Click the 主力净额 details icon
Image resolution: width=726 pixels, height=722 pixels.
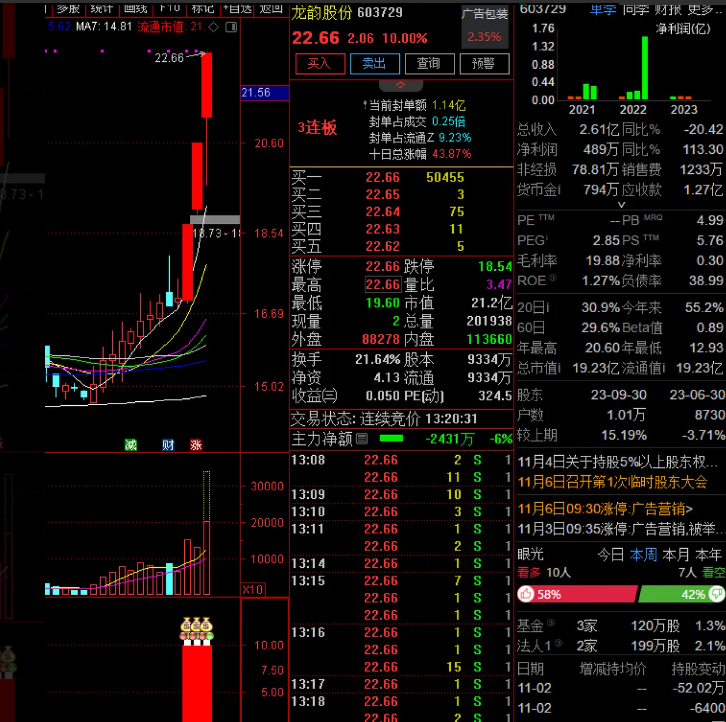[362, 438]
